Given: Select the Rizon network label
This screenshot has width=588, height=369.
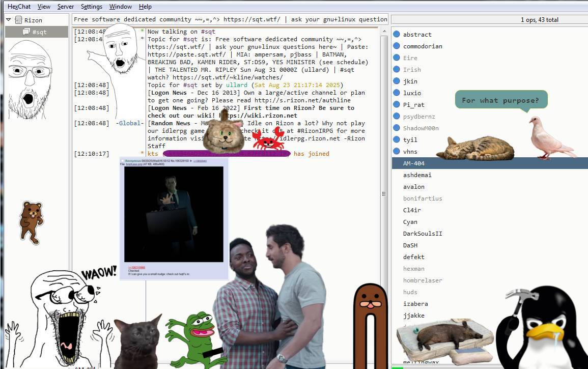Looking at the screenshot, I should pos(34,20).
